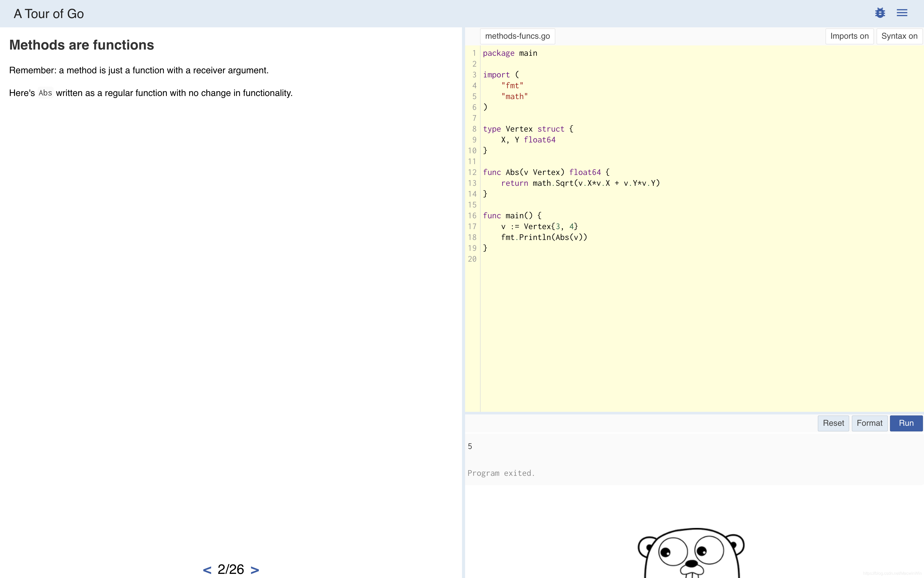This screenshot has height=578, width=924.
Task: Click line number 20 in gutter
Action: click(x=472, y=259)
